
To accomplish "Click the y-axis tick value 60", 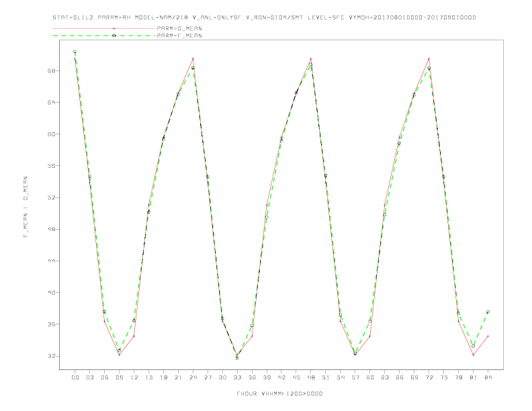I will pyautogui.click(x=52, y=134).
